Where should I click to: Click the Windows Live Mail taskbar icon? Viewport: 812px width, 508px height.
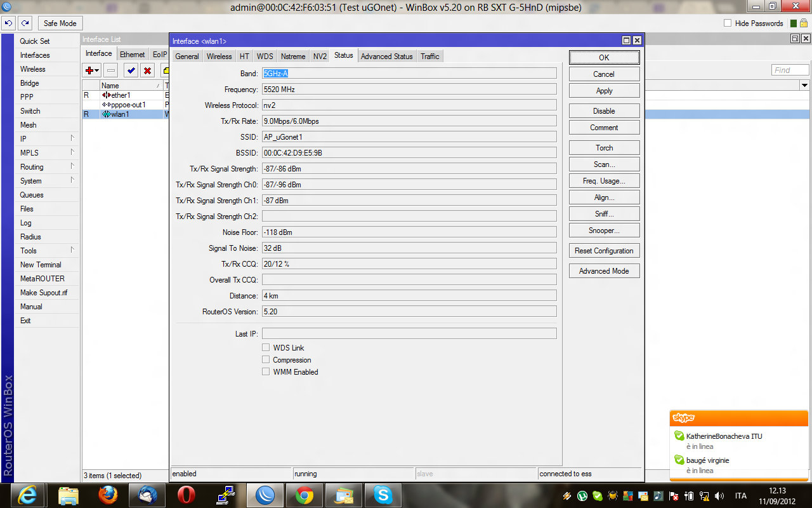point(344,495)
